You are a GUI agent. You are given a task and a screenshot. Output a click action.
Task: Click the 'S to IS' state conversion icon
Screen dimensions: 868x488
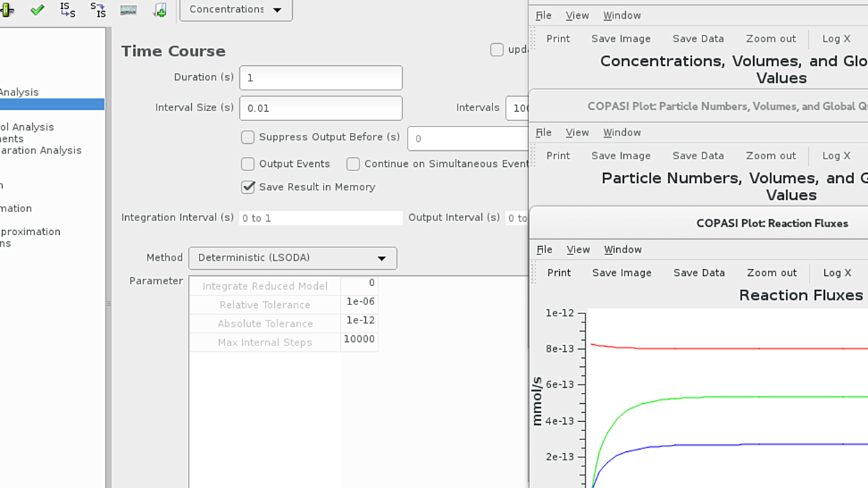pyautogui.click(x=98, y=10)
